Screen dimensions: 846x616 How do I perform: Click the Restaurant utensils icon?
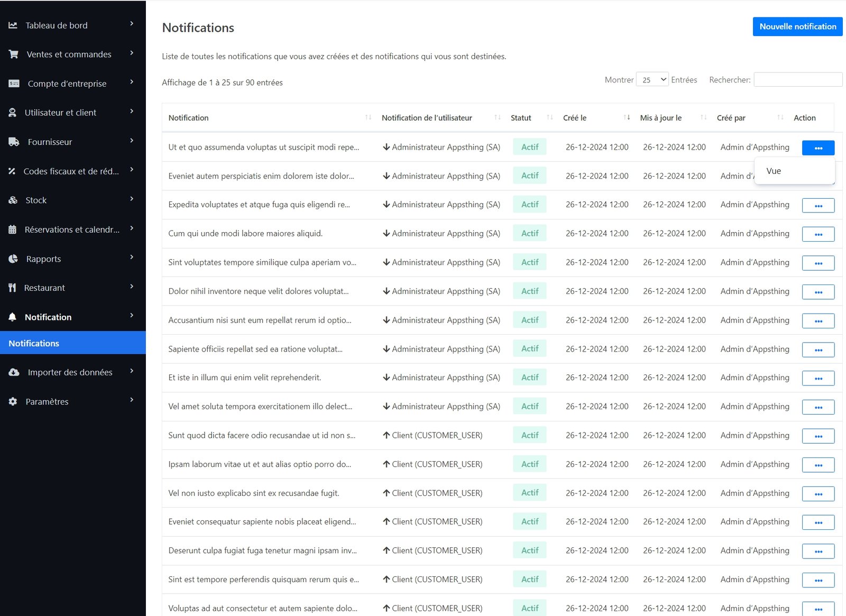[13, 288]
